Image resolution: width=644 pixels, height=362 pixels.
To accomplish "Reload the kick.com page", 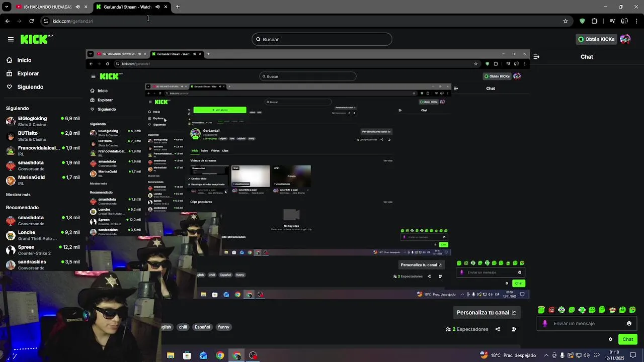I will 31,21.
